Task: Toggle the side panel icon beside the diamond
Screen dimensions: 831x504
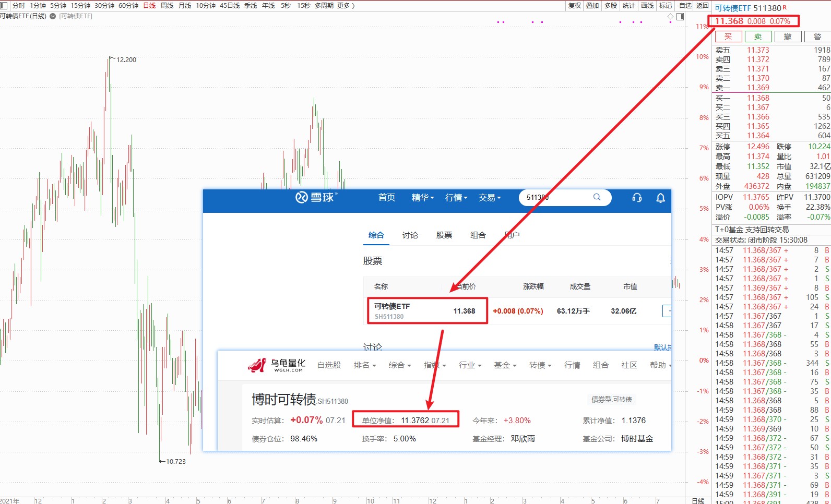Action: (x=680, y=17)
